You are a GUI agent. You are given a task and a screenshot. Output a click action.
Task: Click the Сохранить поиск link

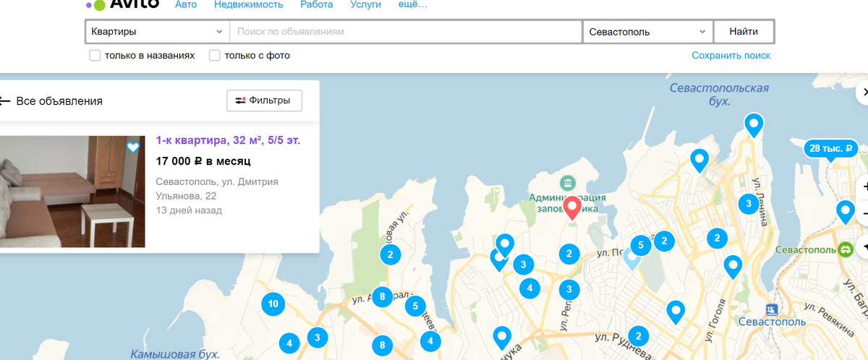pyautogui.click(x=731, y=56)
